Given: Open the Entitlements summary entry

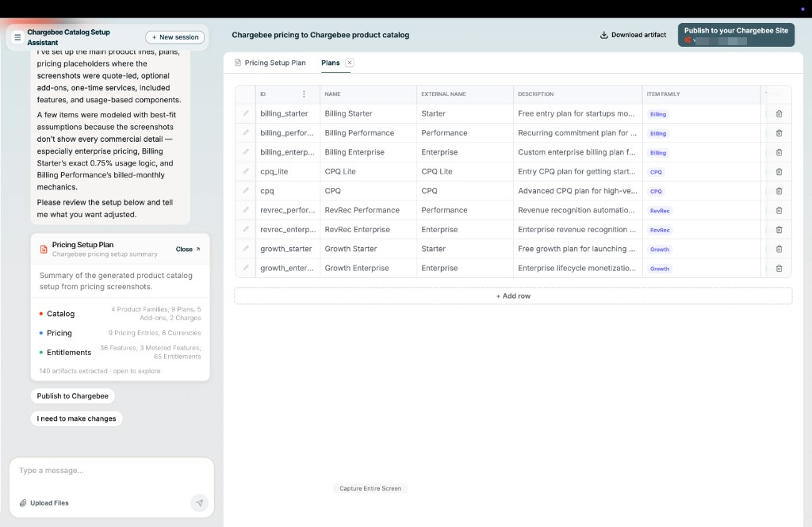Looking at the screenshot, I should [121, 352].
